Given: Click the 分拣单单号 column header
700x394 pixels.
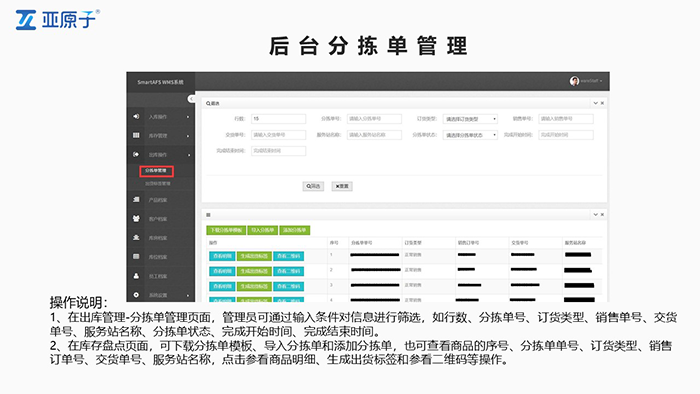Looking at the screenshot, I should coord(362,243).
